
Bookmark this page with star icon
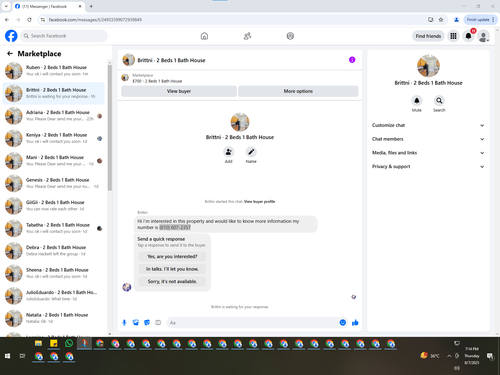point(441,20)
